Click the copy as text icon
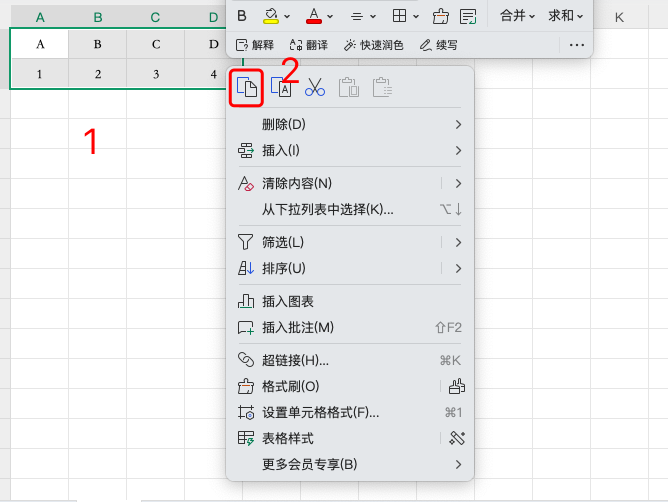 click(281, 88)
